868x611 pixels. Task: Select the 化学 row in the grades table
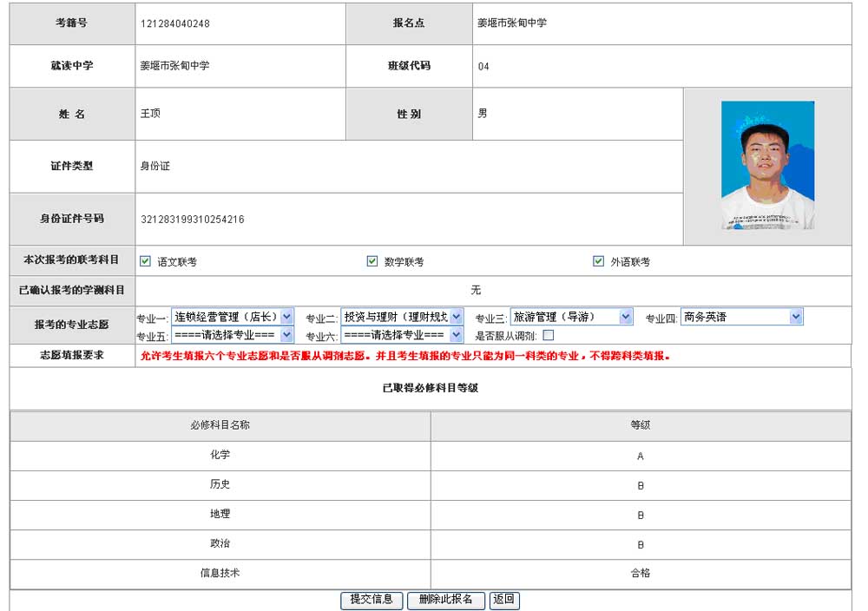click(220, 455)
